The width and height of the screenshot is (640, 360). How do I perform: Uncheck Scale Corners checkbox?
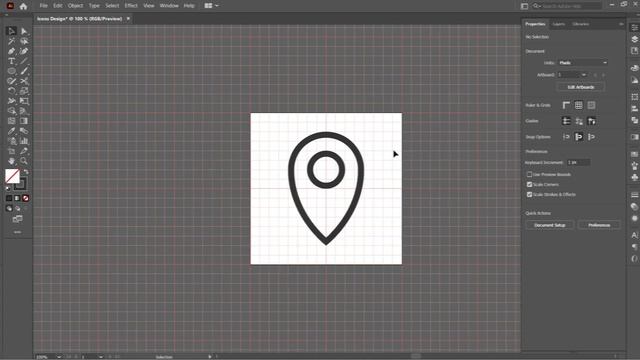coord(529,184)
